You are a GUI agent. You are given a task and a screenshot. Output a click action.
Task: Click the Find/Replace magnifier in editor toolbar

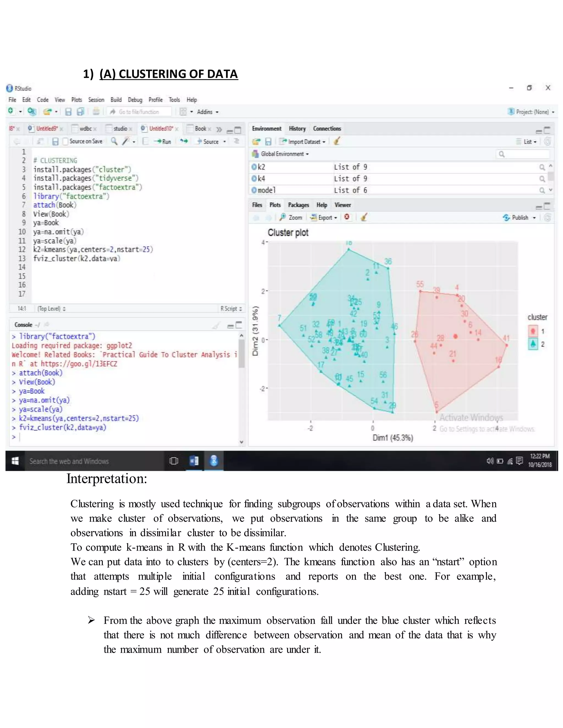pyautogui.click(x=114, y=141)
